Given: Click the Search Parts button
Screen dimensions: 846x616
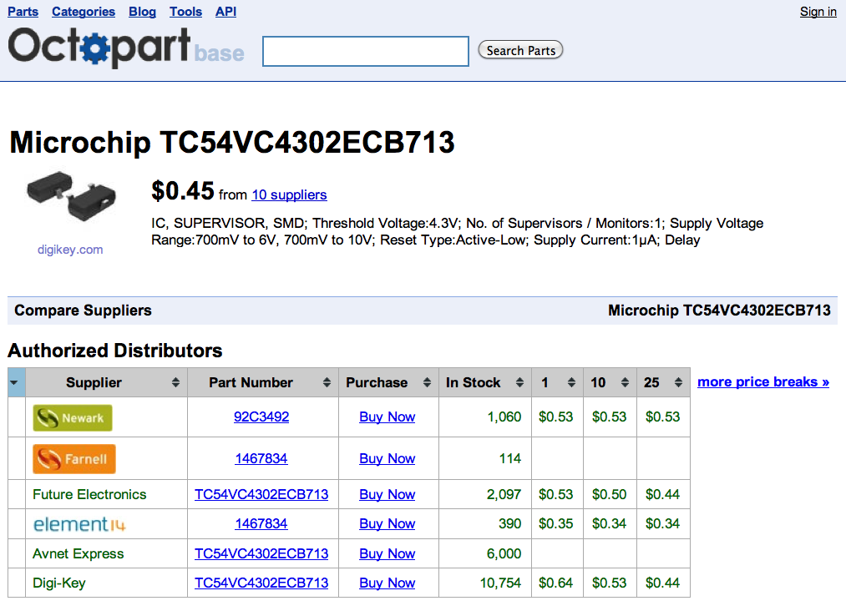Looking at the screenshot, I should tap(520, 50).
